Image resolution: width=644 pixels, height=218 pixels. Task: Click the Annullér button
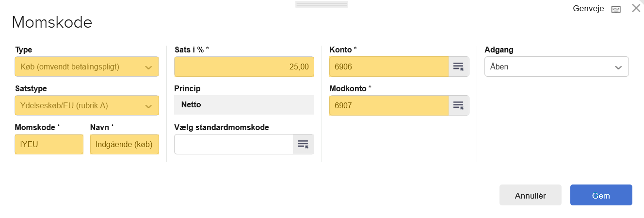[x=531, y=195]
